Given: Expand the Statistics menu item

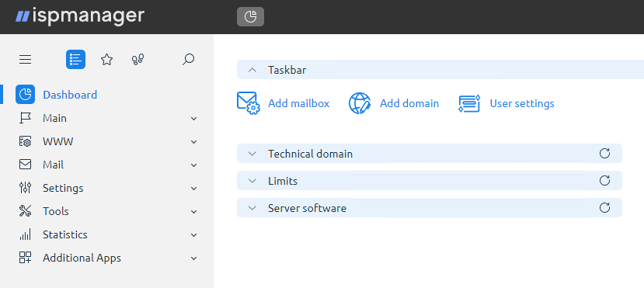Looking at the screenshot, I should 106,234.
